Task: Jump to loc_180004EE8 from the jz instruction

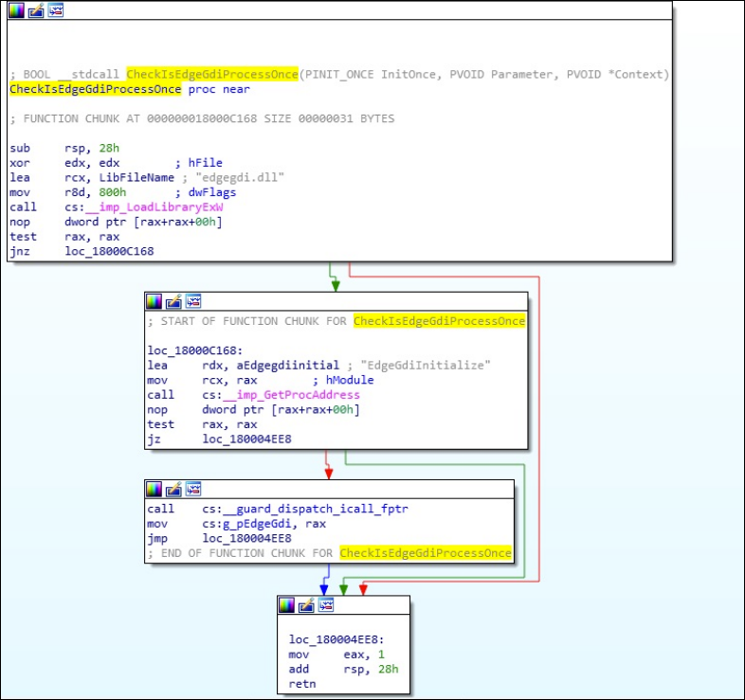Action: tap(247, 439)
